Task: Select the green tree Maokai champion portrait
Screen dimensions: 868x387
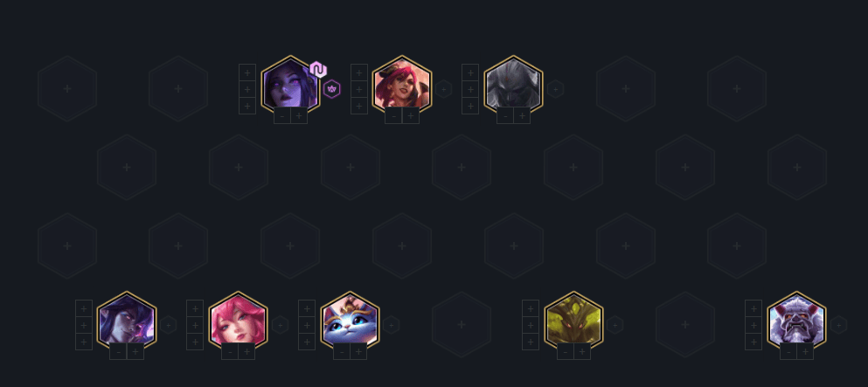Action: point(573,323)
